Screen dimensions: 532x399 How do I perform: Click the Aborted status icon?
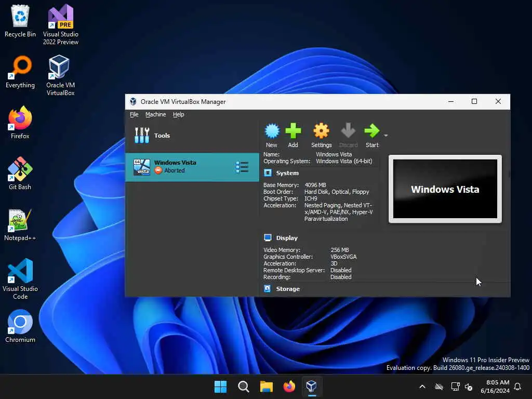pos(158,170)
